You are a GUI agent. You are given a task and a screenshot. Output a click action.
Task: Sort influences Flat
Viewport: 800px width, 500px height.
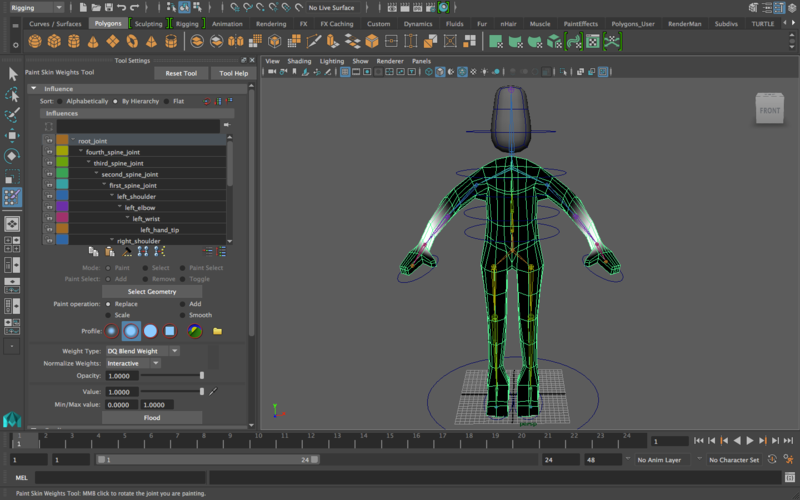point(166,101)
